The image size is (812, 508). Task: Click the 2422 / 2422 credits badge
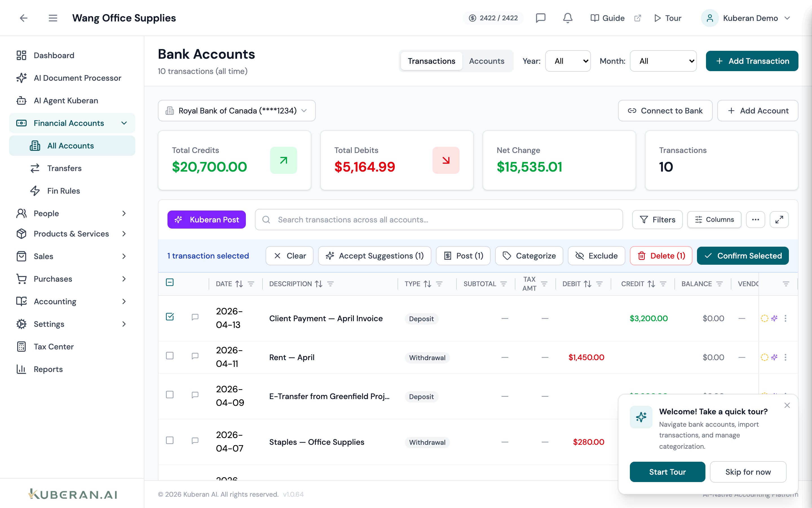pos(493,18)
